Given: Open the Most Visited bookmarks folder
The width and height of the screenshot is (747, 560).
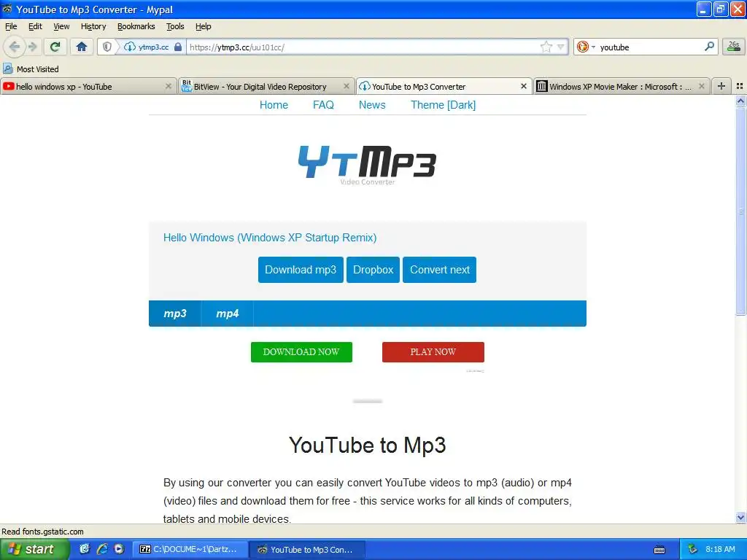Looking at the screenshot, I should tap(31, 69).
